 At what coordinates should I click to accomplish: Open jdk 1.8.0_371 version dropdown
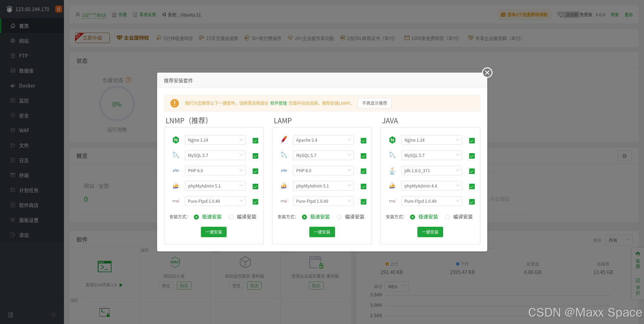coord(432,171)
